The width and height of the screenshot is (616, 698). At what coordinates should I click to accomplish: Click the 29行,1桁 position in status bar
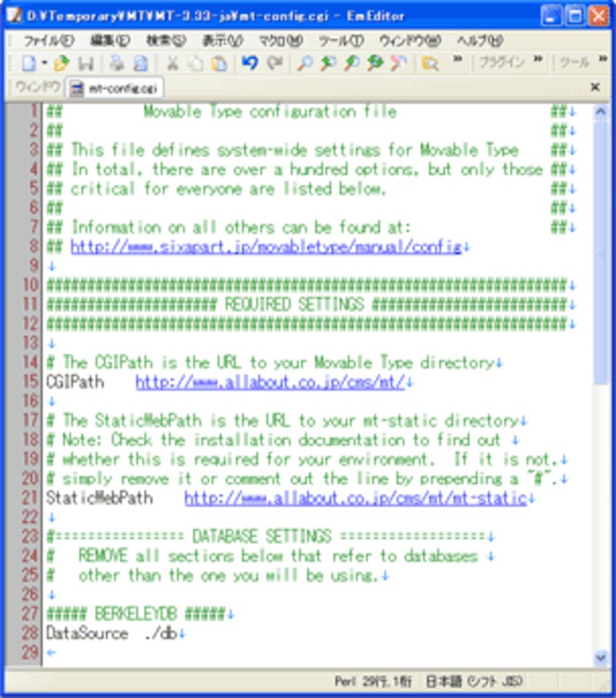click(387, 682)
